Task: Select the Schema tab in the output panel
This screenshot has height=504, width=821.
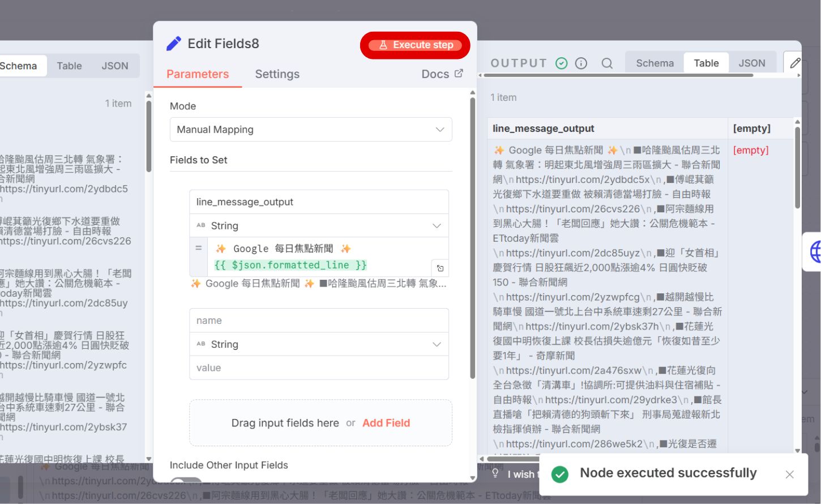Action: [x=654, y=62]
